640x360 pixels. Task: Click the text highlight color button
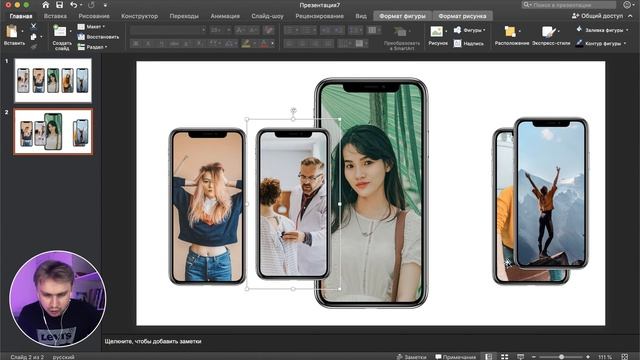[x=246, y=44]
